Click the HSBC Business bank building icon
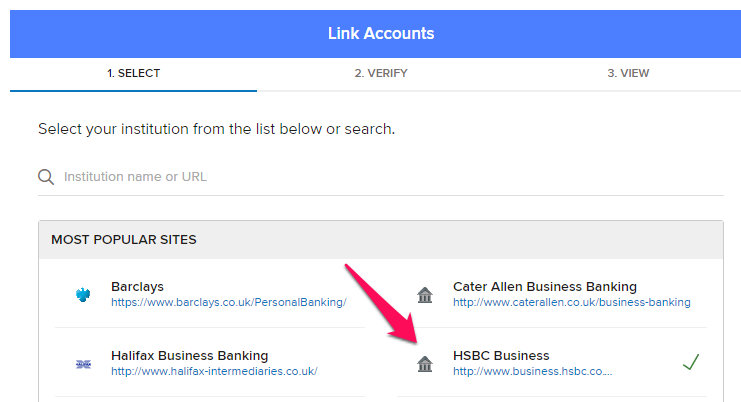Viewport: 741px width, 402px height. [x=425, y=364]
